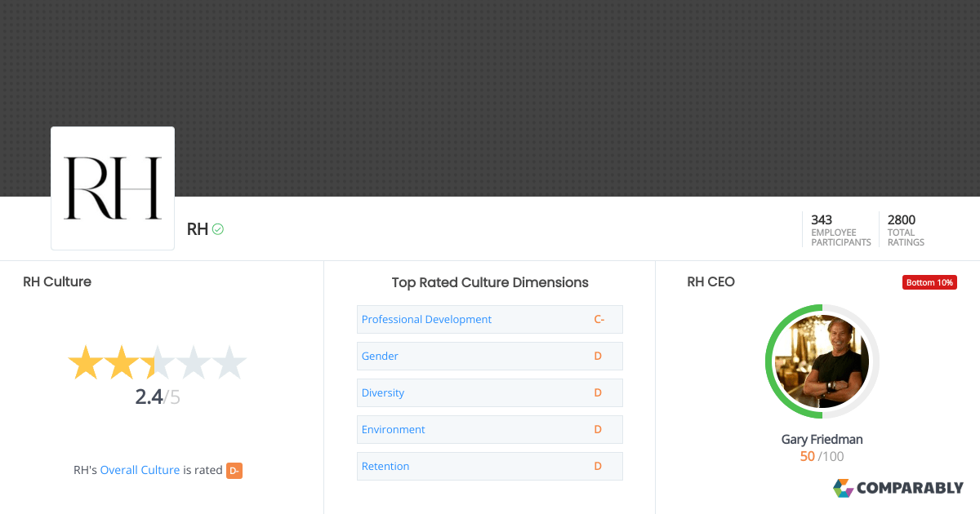Open the Professional Development dimension
Viewport: 980px width, 514px height.
[x=426, y=320]
